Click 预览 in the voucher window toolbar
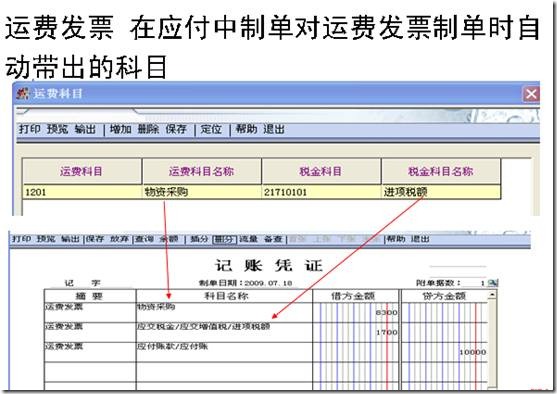Viewport: 557px width, 394px height. tap(46, 239)
